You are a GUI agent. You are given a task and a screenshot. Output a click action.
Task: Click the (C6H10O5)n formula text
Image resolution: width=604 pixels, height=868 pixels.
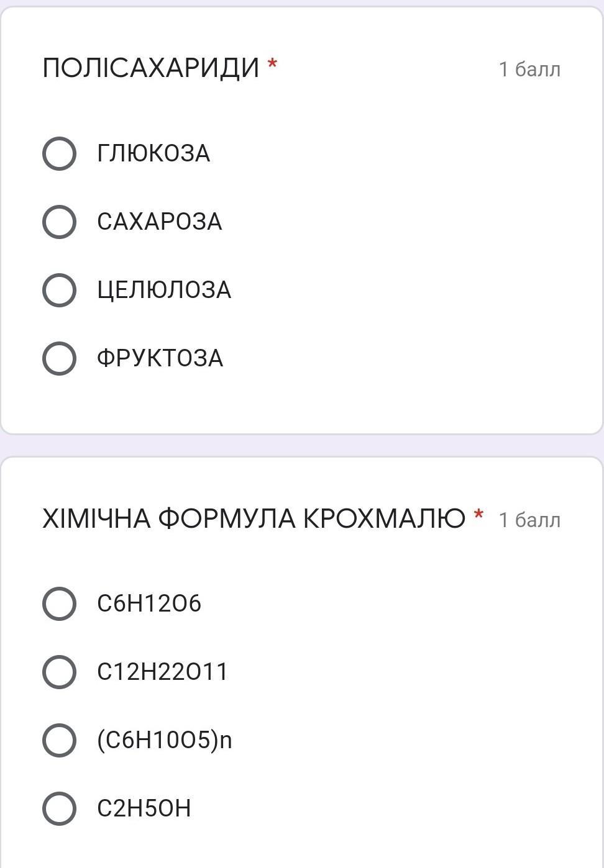(x=165, y=740)
